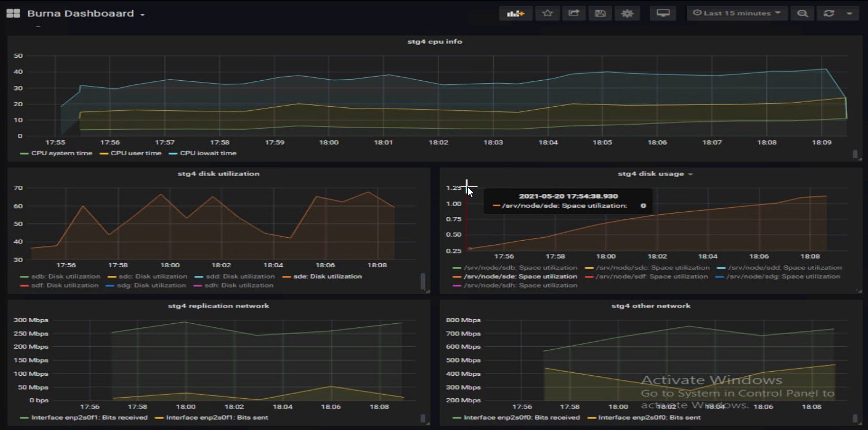The height and width of the screenshot is (430, 868).
Task: Click the Share dashboard icon
Action: click(x=573, y=13)
